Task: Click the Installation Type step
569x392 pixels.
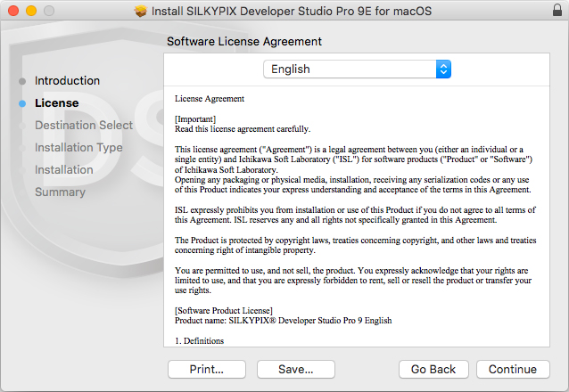Action: pos(78,148)
